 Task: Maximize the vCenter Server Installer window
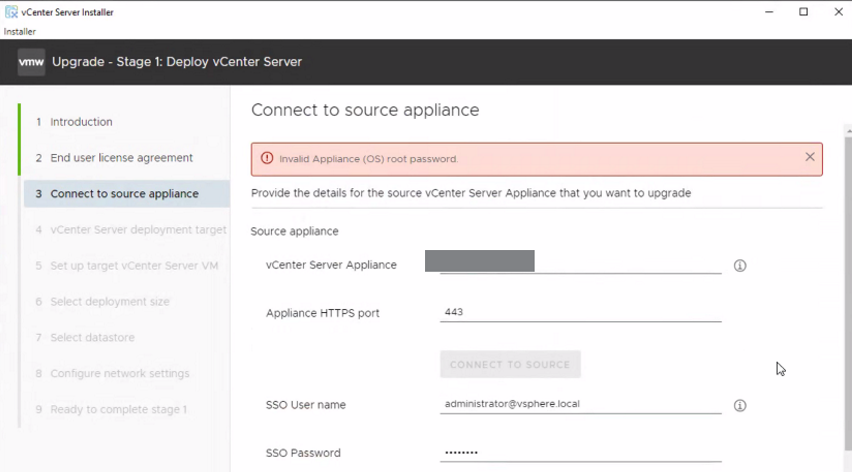pos(803,12)
